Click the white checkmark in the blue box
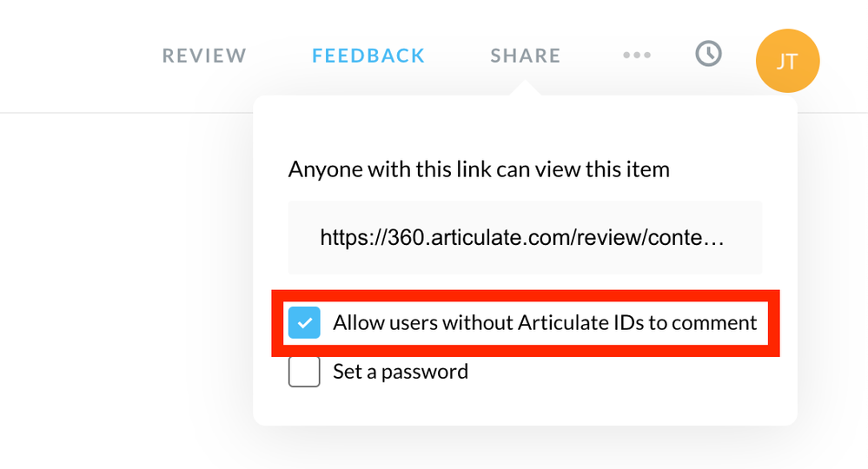The width and height of the screenshot is (868, 469). point(304,323)
